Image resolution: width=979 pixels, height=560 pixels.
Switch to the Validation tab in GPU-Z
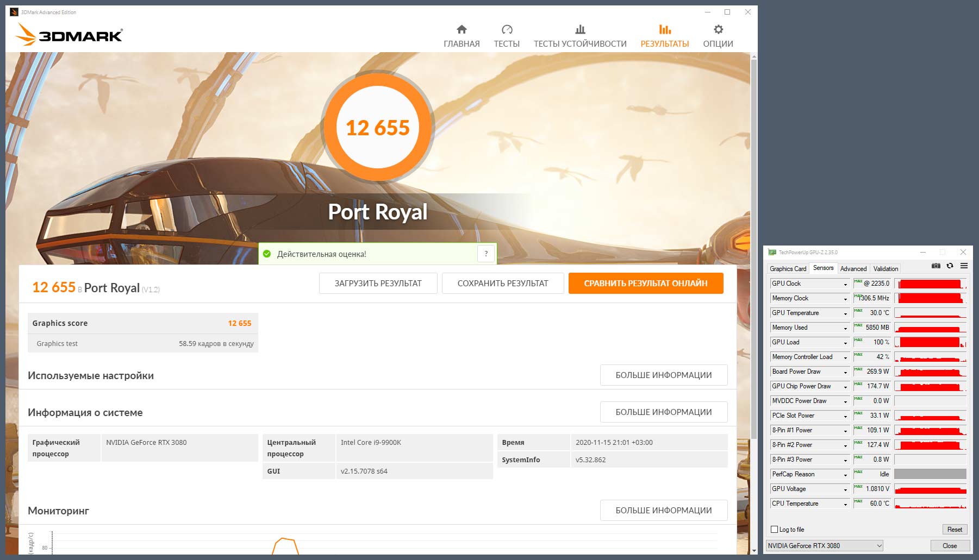coord(886,268)
